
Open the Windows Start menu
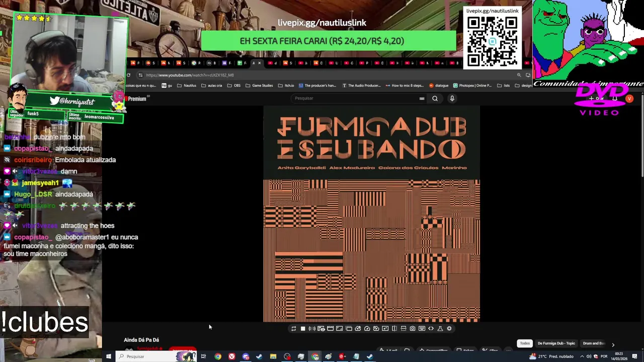[108, 356]
